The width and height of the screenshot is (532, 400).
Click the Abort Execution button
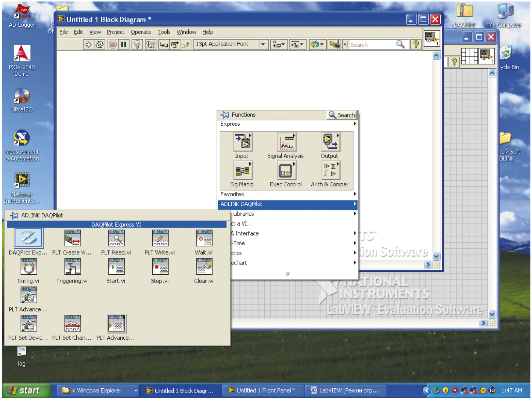click(112, 45)
